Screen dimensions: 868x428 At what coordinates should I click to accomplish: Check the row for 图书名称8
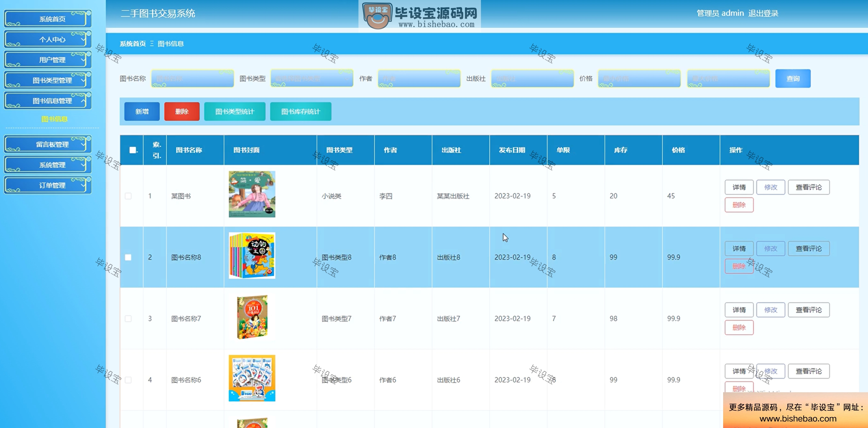pyautogui.click(x=128, y=257)
